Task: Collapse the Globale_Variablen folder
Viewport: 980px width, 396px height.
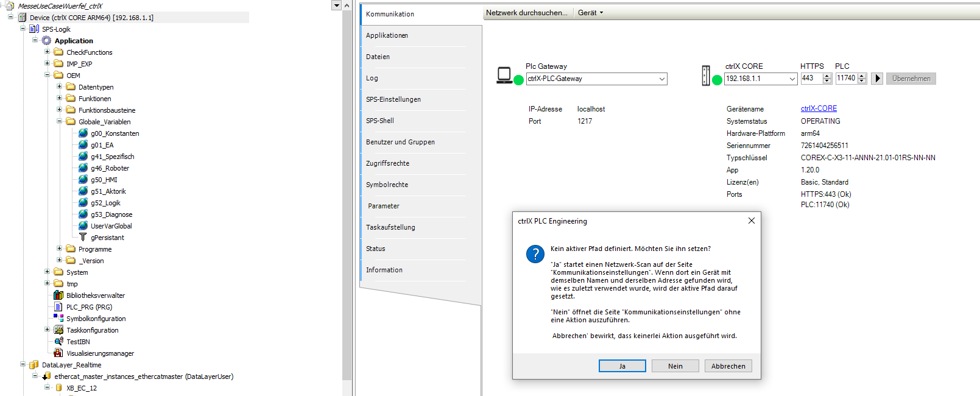Action: pyautogui.click(x=60, y=121)
